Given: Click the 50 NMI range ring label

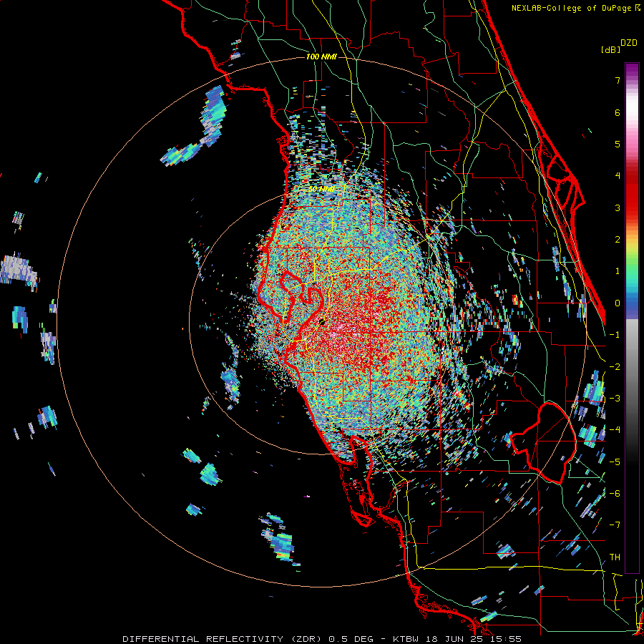Looking at the screenshot, I should click(x=321, y=190).
